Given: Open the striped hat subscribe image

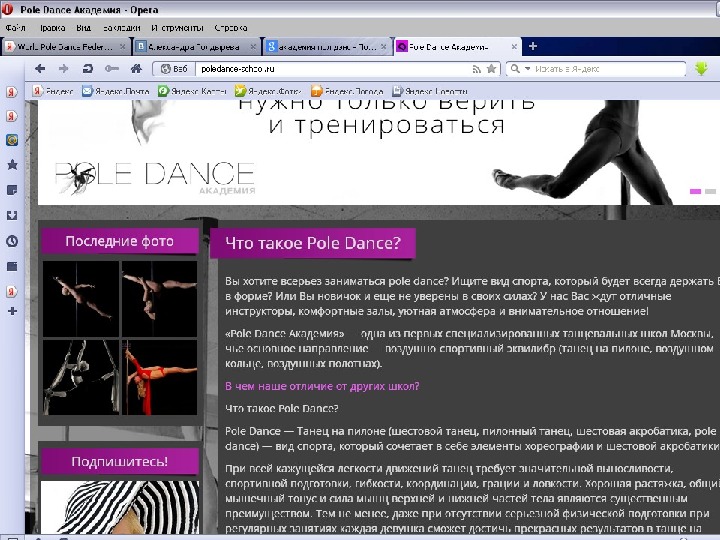Looking at the screenshot, I should pyautogui.click(x=120, y=507).
